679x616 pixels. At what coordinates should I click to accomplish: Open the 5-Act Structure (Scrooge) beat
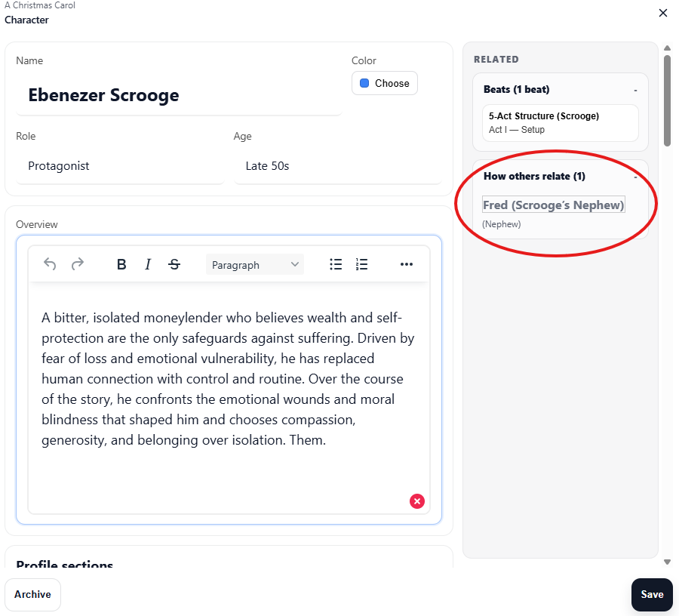(x=560, y=122)
